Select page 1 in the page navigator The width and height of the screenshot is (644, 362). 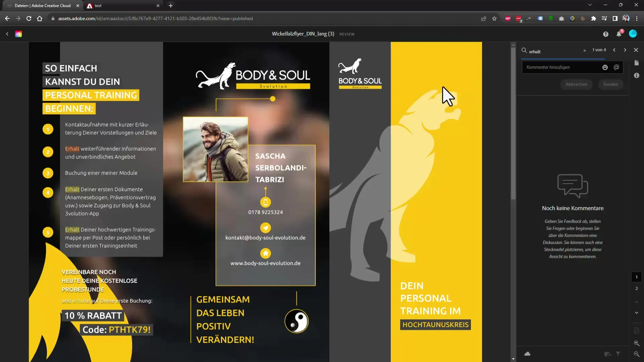coord(637,277)
